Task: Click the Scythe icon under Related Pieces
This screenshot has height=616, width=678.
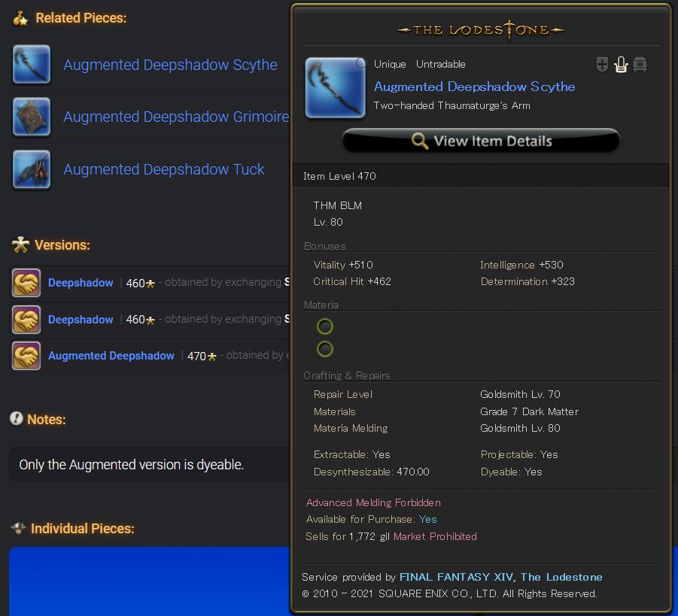Action: [32, 65]
